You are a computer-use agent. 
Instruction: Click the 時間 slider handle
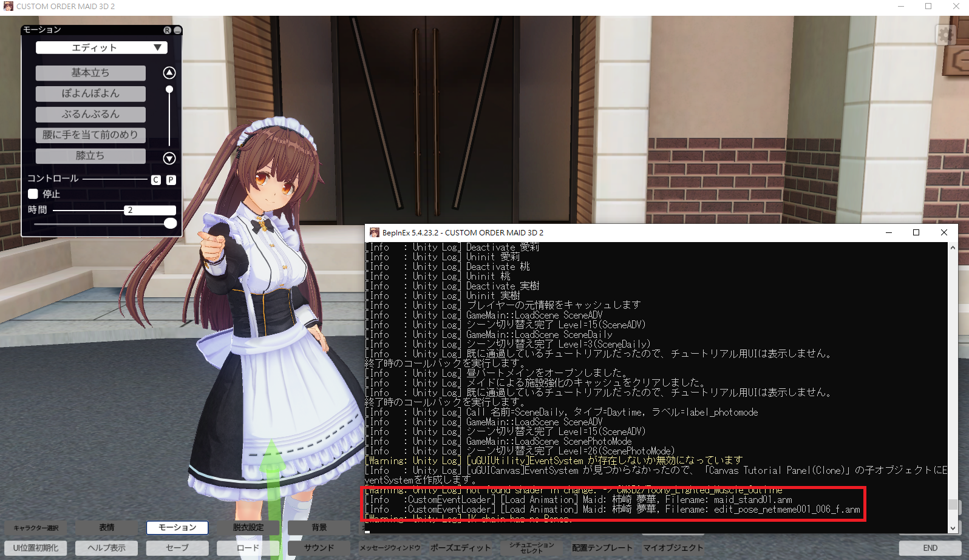point(171,223)
